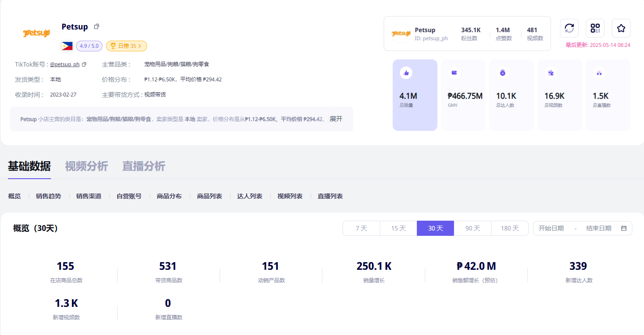This screenshot has height=335, width=644.
Task: Expand shop description with 展开
Action: click(336, 119)
